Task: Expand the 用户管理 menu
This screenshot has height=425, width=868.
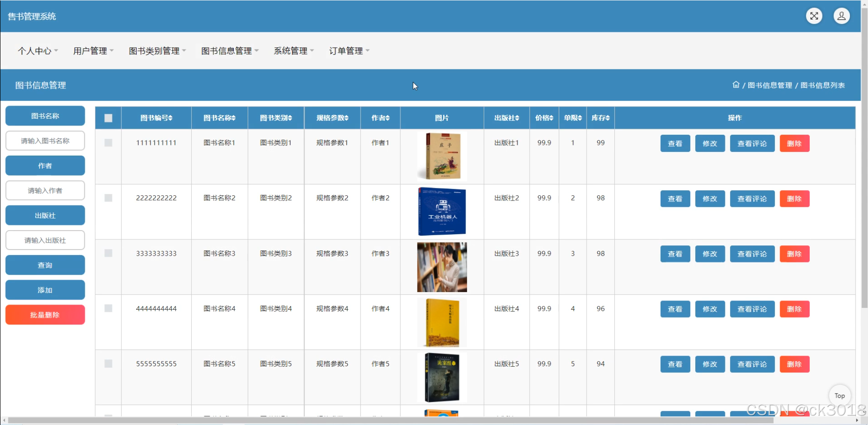Action: [x=93, y=50]
